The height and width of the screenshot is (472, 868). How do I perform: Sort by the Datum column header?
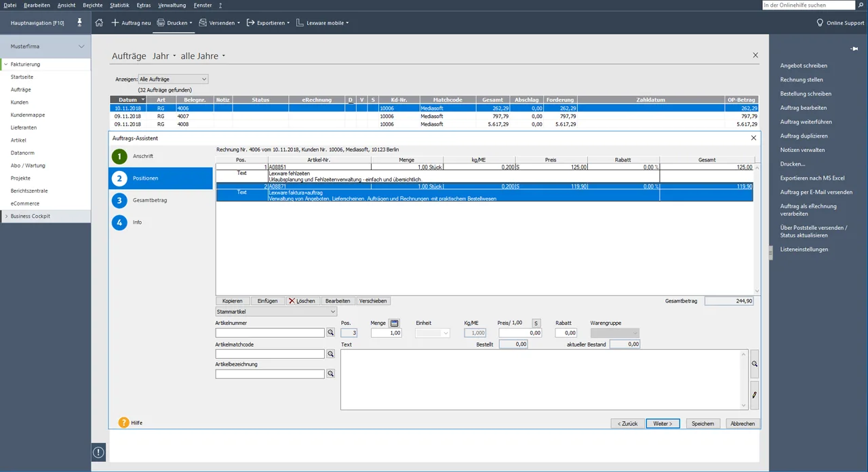coord(128,100)
